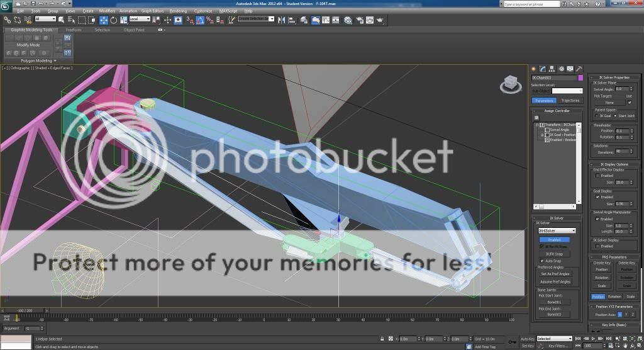Open the selection filter All dropdown
The height and width of the screenshot is (350, 644).
[x=45, y=19]
